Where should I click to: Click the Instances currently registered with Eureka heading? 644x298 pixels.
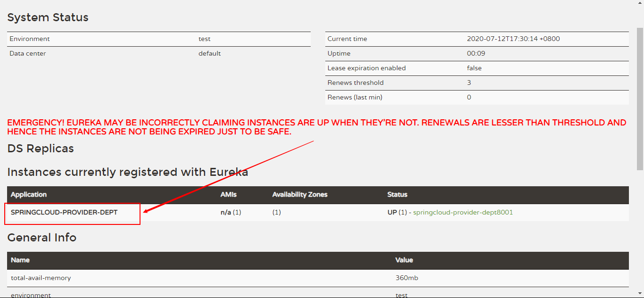pyautogui.click(x=128, y=172)
